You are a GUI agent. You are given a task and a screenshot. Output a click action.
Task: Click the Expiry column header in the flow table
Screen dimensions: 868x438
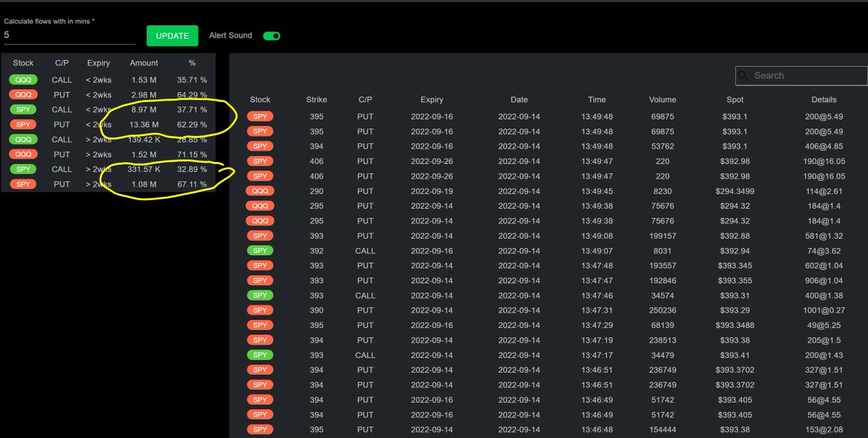coord(432,100)
